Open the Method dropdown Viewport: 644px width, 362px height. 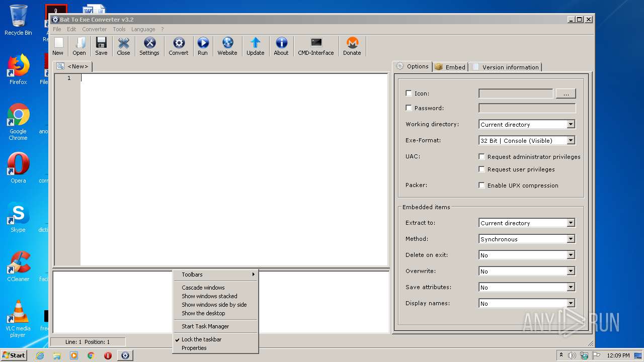click(x=527, y=239)
